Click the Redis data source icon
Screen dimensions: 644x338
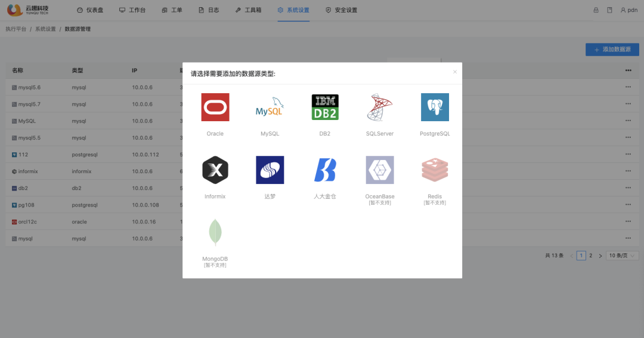(435, 170)
